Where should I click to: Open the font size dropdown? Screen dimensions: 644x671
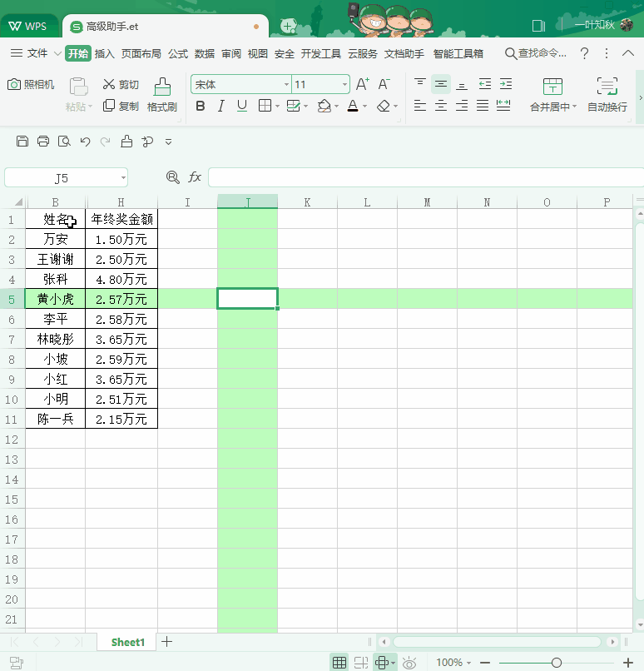coord(344,85)
